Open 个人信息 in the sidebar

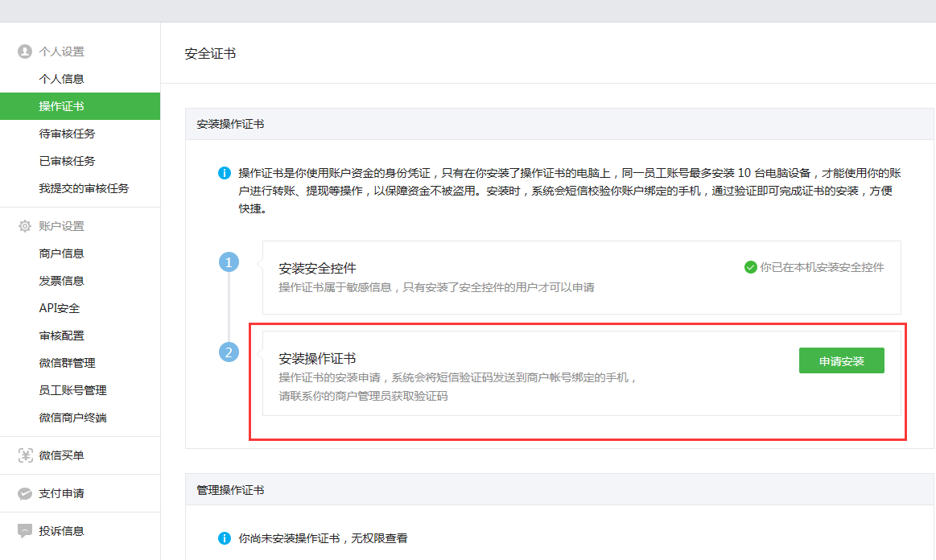(x=62, y=79)
